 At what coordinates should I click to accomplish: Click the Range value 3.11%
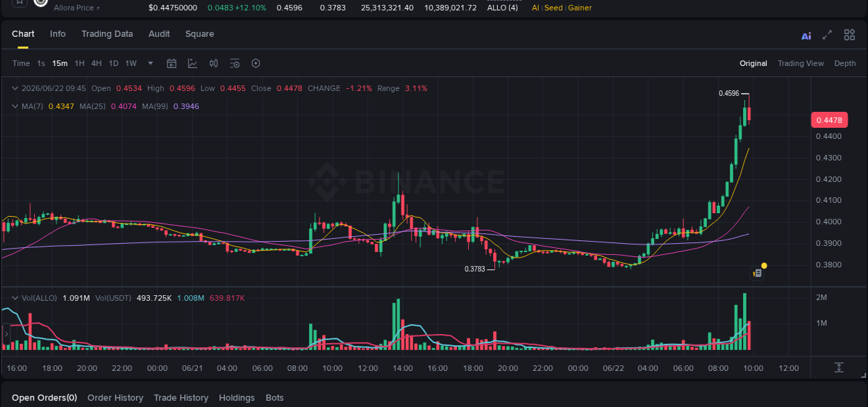tap(416, 88)
